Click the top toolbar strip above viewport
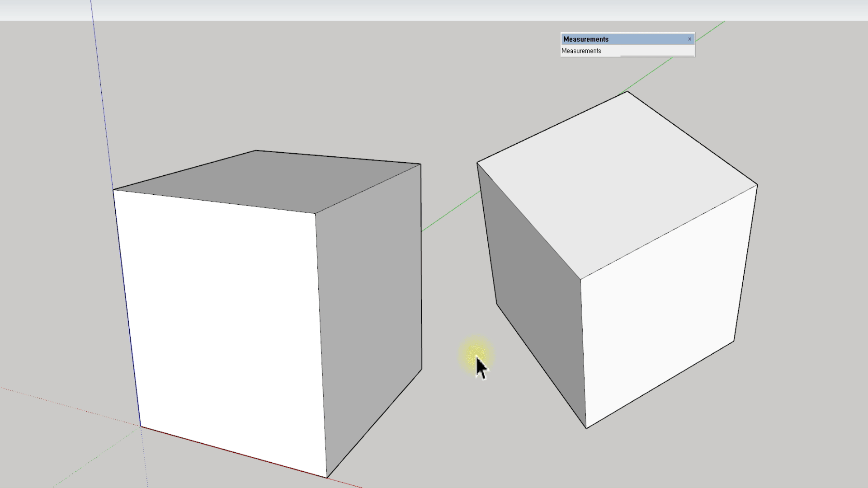The width and height of the screenshot is (868, 488). click(434, 10)
